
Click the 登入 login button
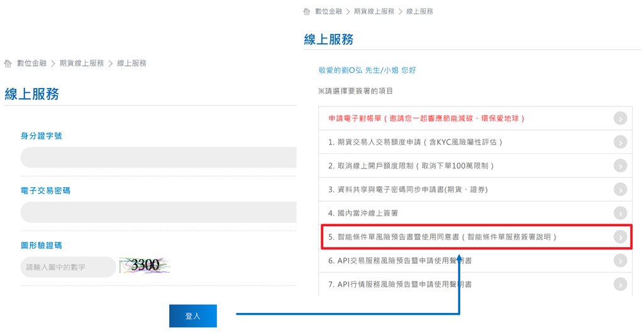[x=192, y=316]
